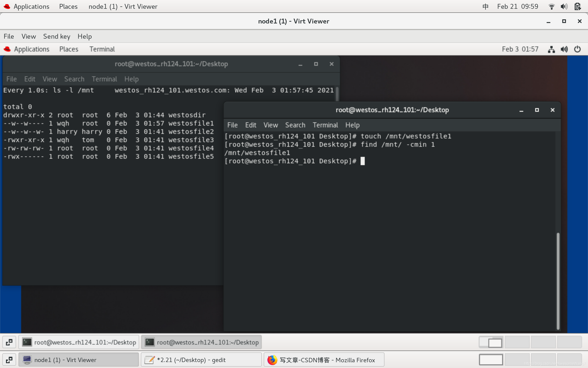Click the watch terminal scrollbar
Screen dimensions: 588x368
point(337,94)
